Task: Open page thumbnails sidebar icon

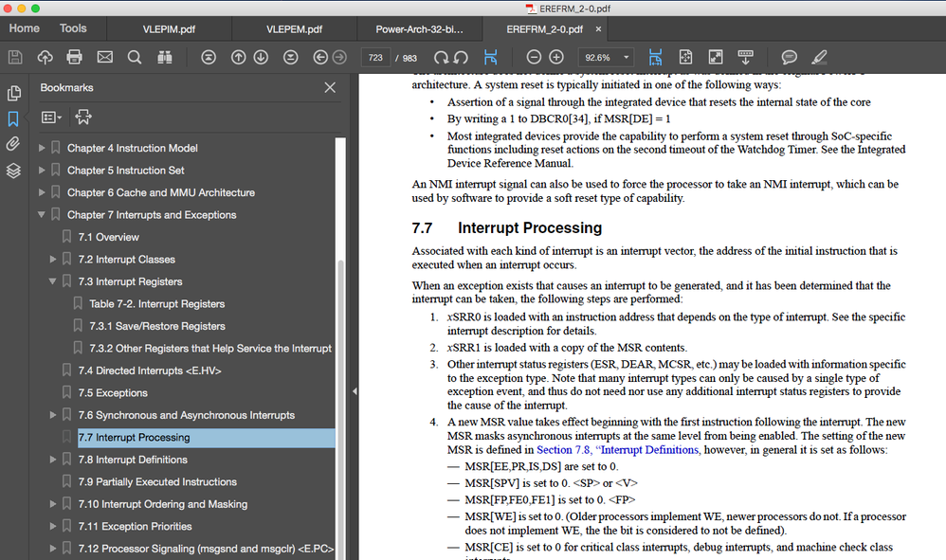Action: coord(13,94)
